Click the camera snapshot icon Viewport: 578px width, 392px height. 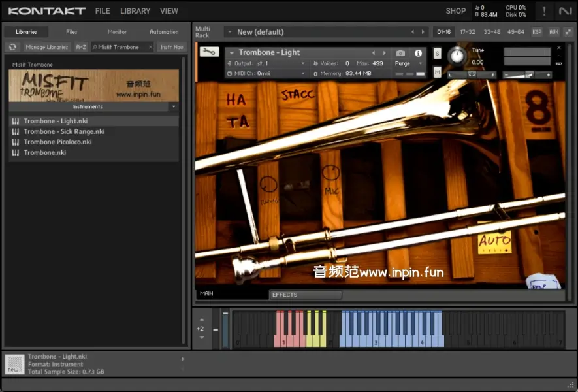(x=400, y=53)
